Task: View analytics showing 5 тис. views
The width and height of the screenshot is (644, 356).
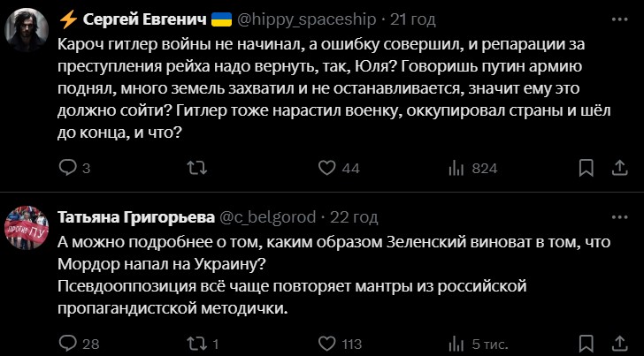Action: 457,344
